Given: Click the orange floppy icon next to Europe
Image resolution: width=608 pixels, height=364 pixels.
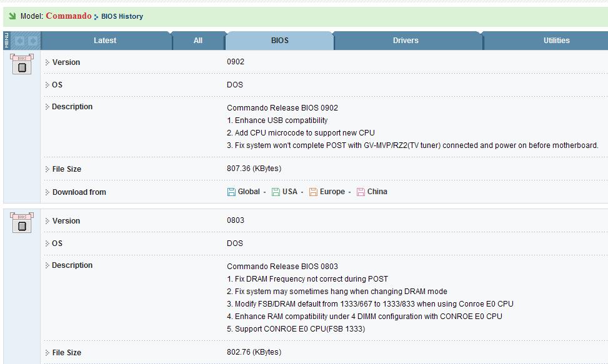Looking at the screenshot, I should tap(313, 192).
